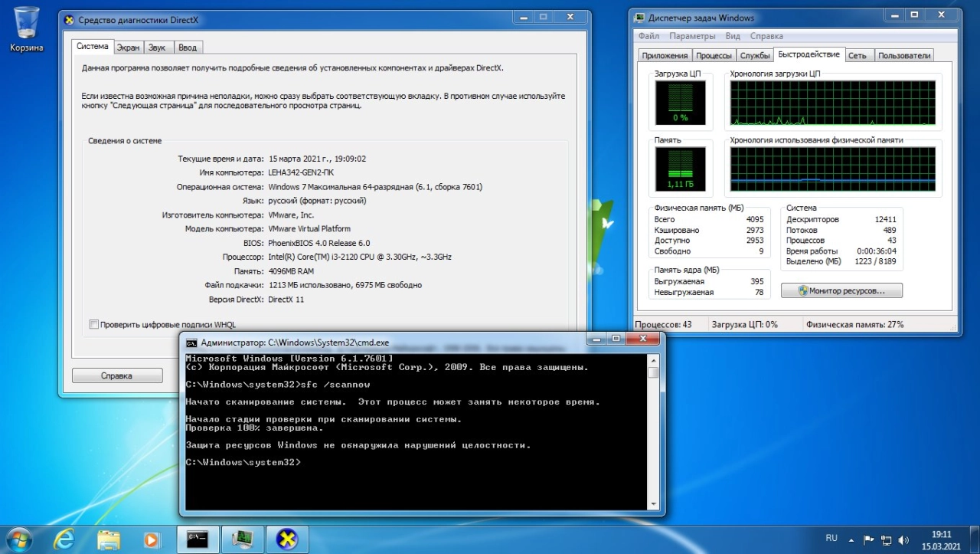Maximize the Task Manager window
Screen dimensions: 980x554
tap(914, 15)
